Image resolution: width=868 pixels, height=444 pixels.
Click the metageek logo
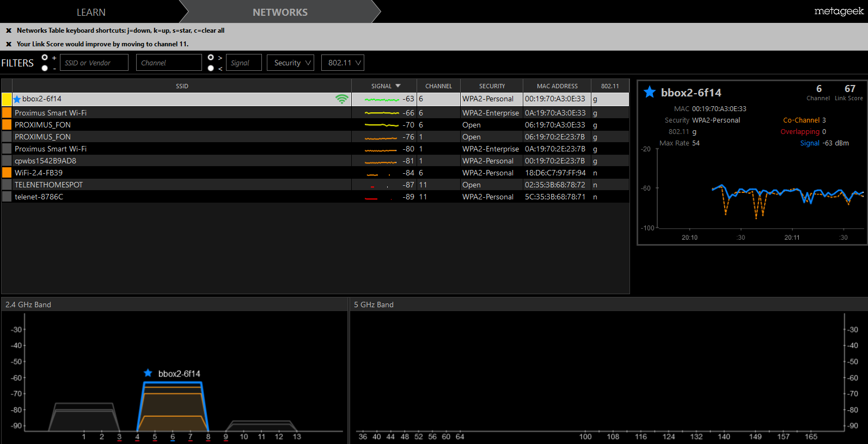pyautogui.click(x=839, y=11)
